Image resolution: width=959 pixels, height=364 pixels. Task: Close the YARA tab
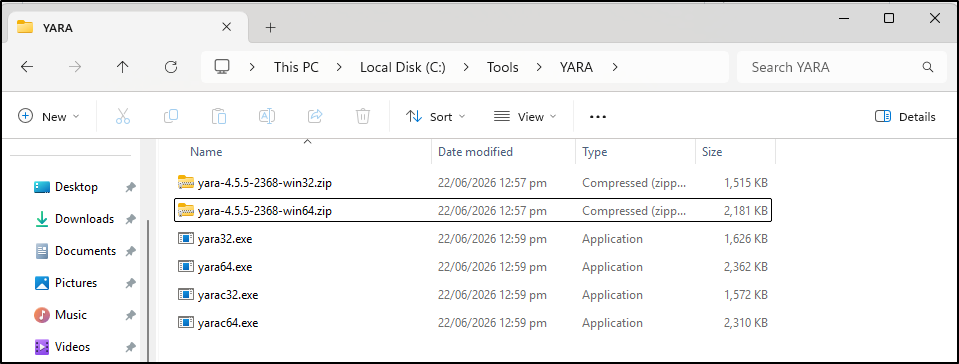[x=226, y=27]
